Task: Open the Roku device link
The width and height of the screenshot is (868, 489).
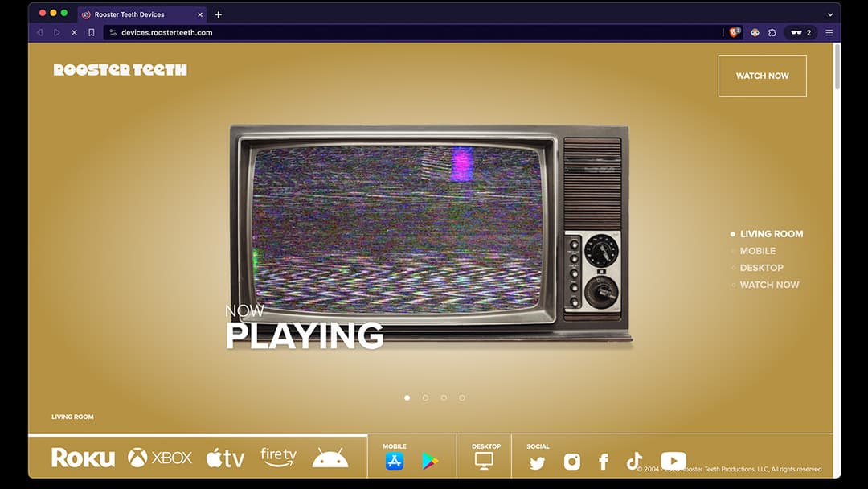Action: [x=83, y=458]
